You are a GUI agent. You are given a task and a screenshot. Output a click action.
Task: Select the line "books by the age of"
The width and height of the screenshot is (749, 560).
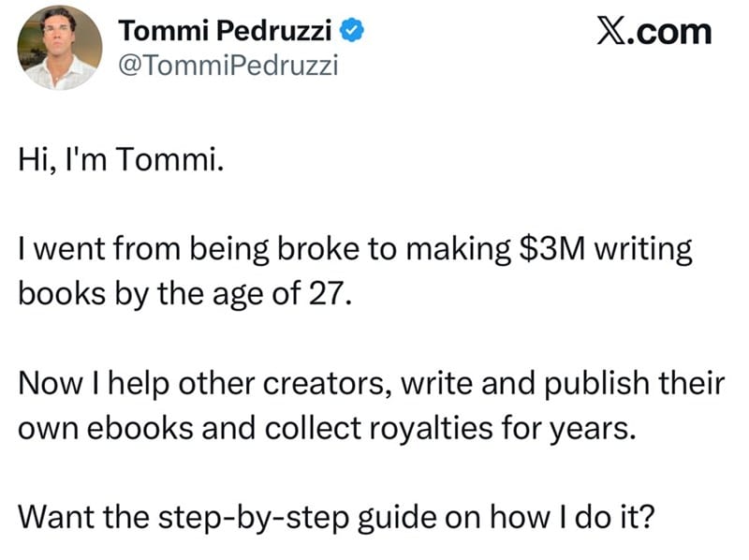(159, 294)
